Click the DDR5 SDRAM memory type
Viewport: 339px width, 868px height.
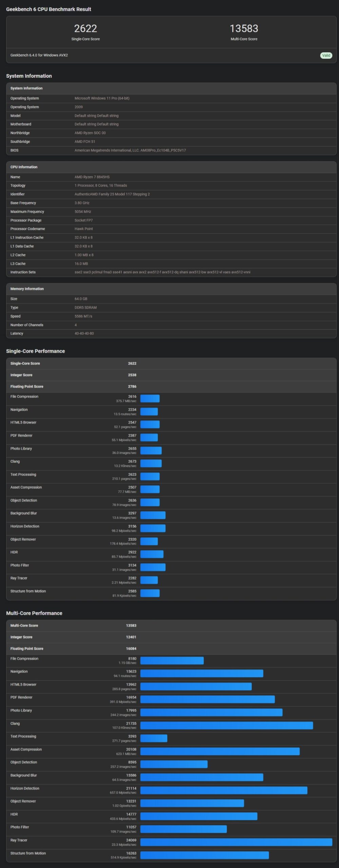pos(86,308)
